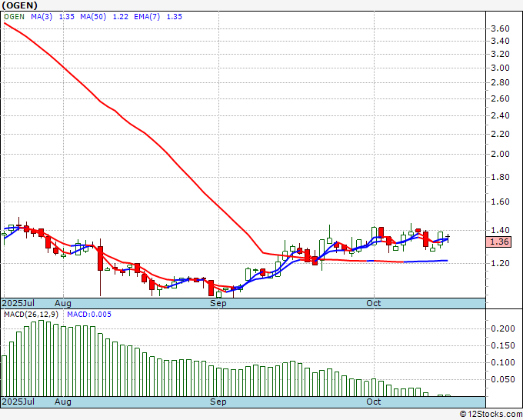Click the EMA(7) value 1.35
Image resolution: width=523 pixels, height=420 pixels.
174,17
